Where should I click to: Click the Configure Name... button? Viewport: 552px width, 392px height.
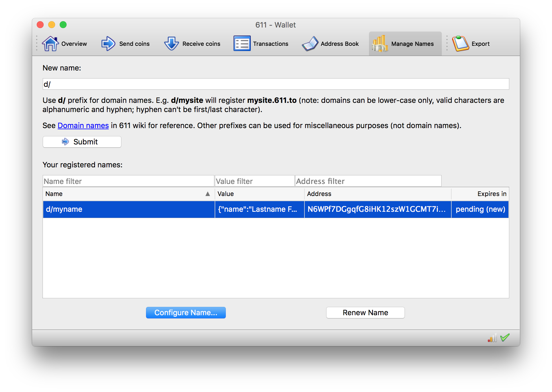click(x=186, y=313)
